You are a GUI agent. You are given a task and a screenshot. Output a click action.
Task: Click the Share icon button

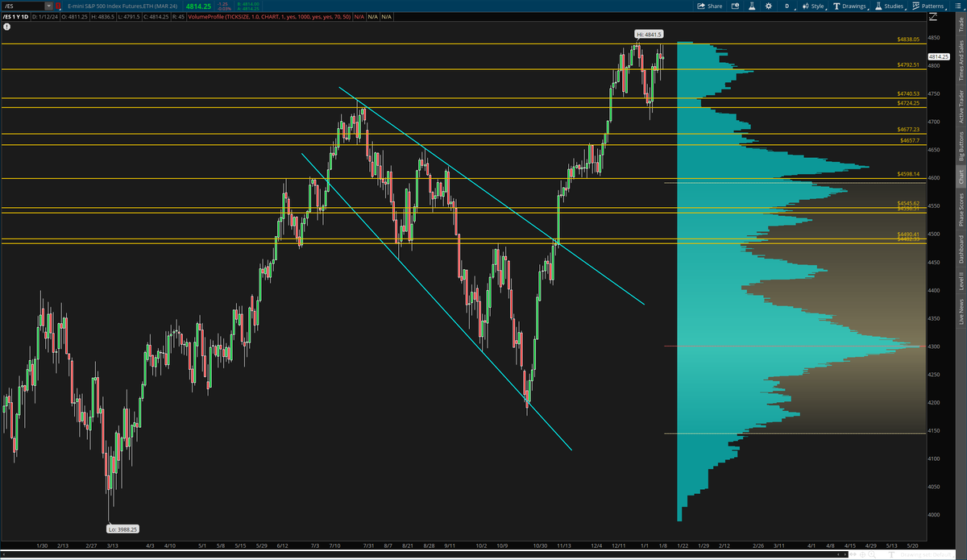pos(710,6)
